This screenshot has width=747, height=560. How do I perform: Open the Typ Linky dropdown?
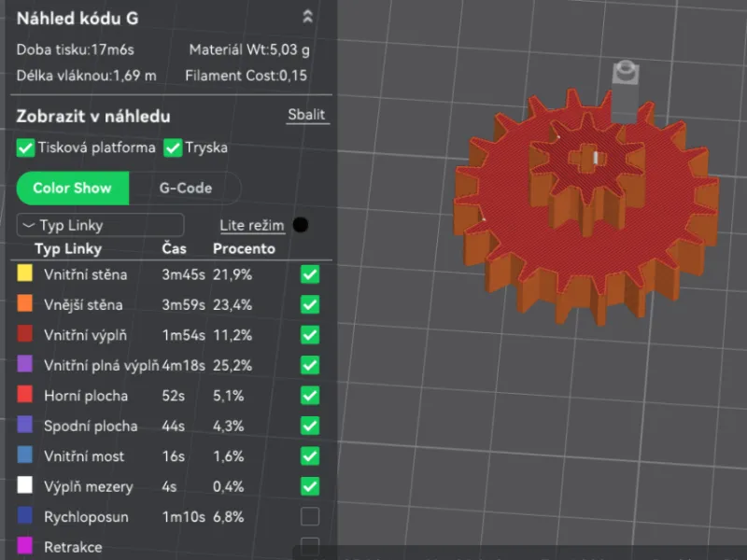click(x=100, y=225)
